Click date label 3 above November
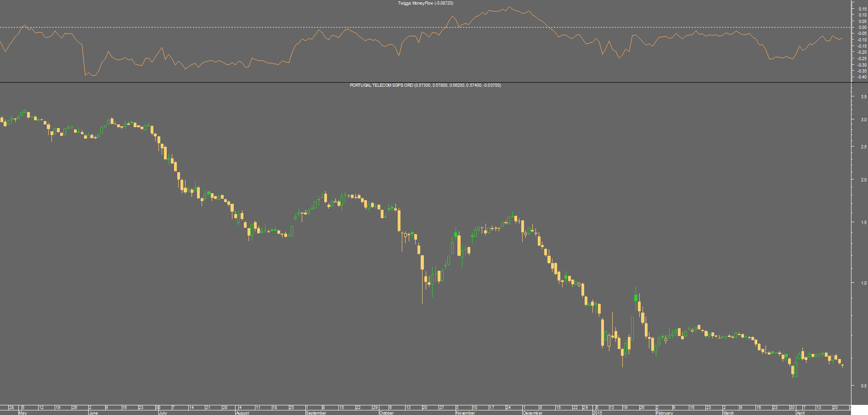 coord(457,408)
